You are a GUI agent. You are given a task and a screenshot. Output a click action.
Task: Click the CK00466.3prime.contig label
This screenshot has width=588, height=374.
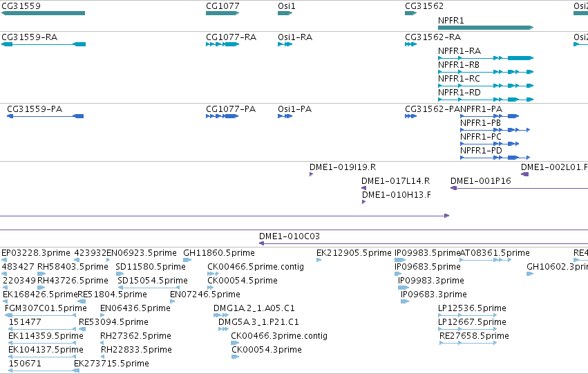tap(279, 336)
